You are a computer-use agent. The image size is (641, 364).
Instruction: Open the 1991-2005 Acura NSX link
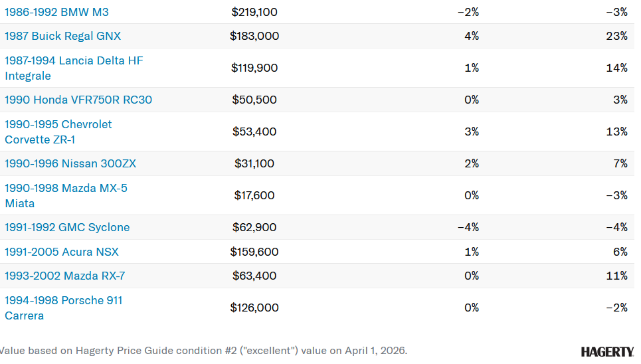[62, 252]
